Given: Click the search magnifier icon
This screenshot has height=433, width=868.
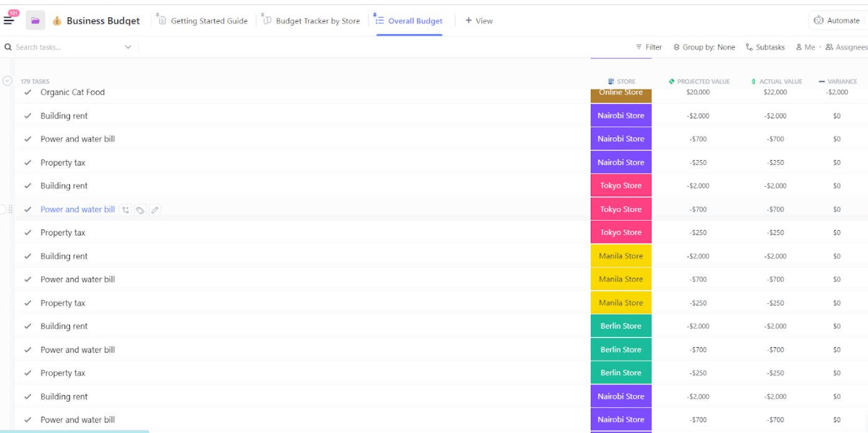Looking at the screenshot, I should coord(7,47).
